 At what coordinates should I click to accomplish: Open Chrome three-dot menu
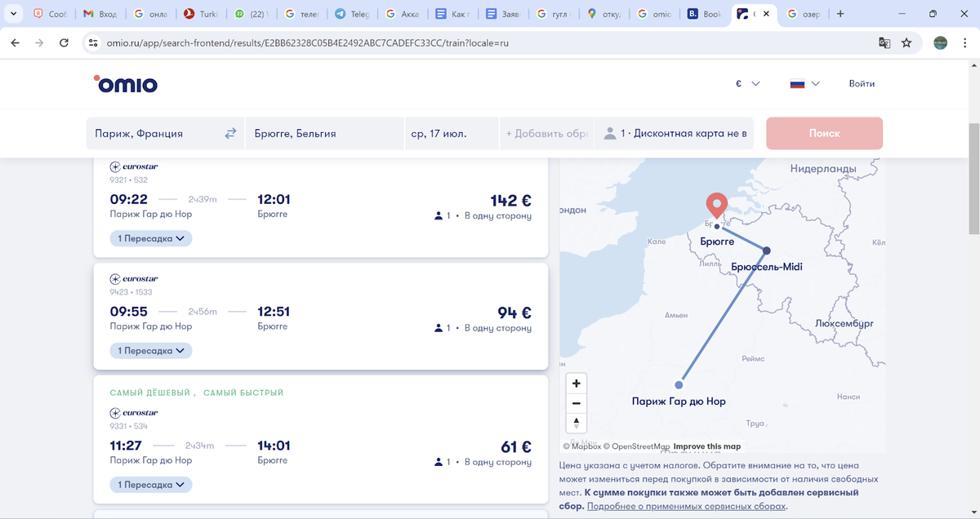pyautogui.click(x=965, y=42)
